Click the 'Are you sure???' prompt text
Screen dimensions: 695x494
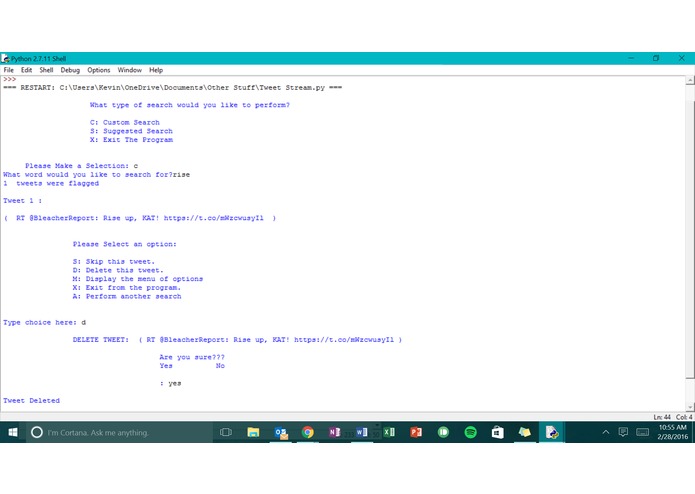tap(192, 357)
